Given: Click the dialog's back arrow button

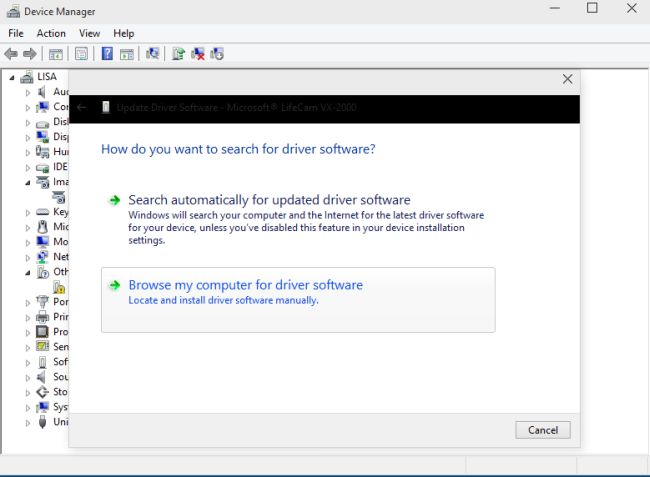Looking at the screenshot, I should pos(81,108).
